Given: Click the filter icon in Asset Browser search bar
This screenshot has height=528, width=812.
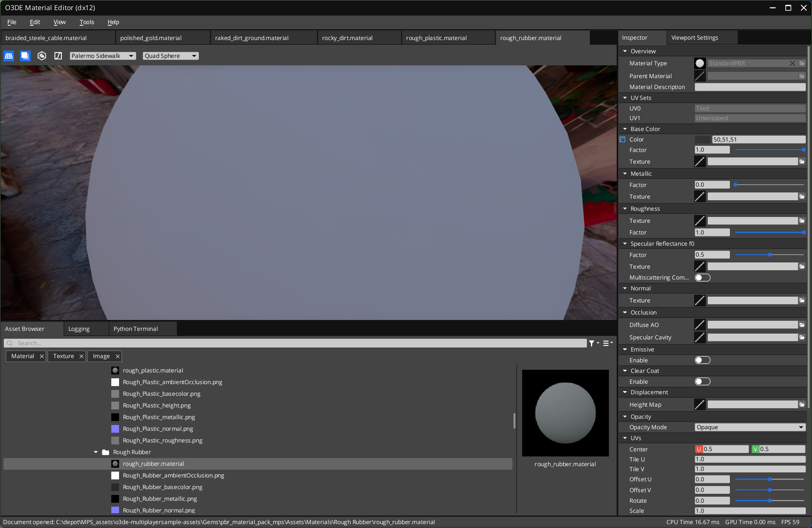Looking at the screenshot, I should (592, 343).
